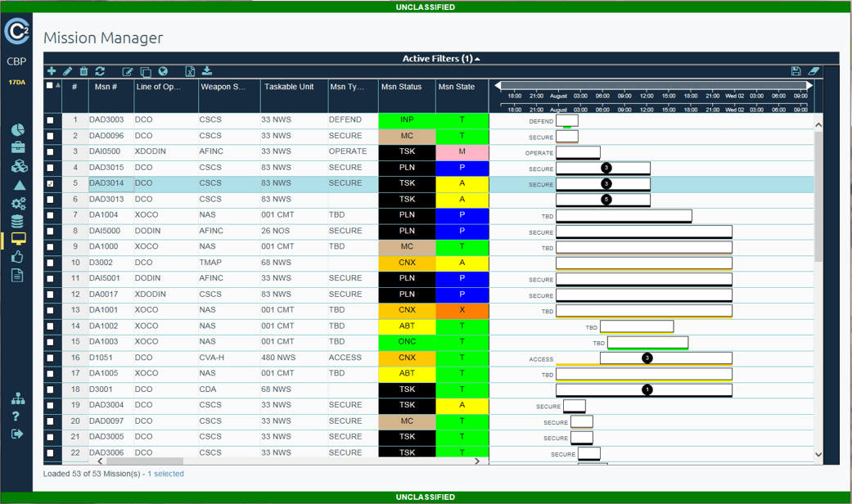Click the globe icon in toolbar

[163, 72]
